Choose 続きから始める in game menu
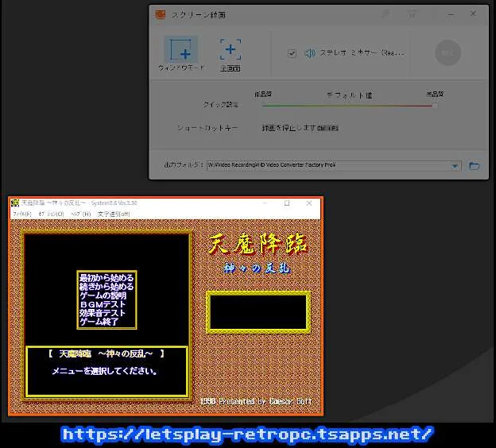This screenshot has height=448, width=496. point(107,287)
